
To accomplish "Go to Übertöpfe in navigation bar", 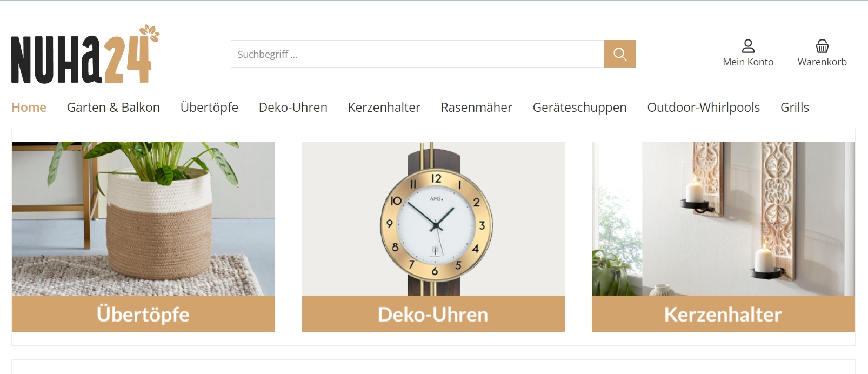I will click(209, 108).
